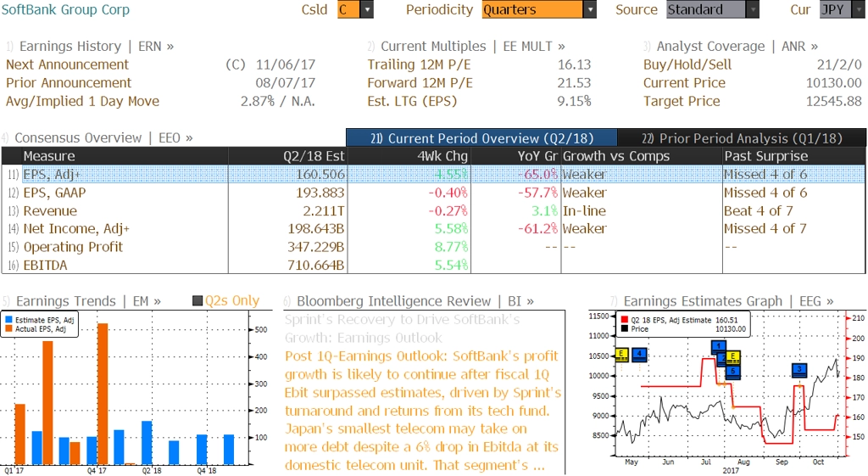Toggle the Q2s Only checkbox

[x=198, y=301]
